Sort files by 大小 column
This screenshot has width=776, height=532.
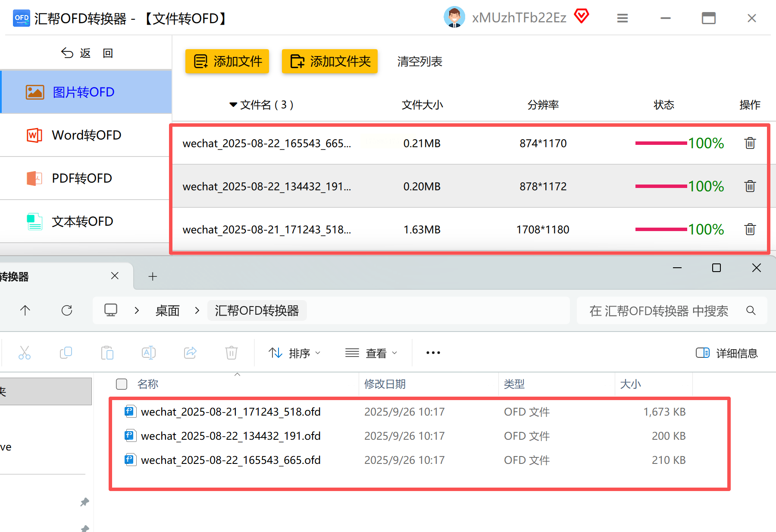click(x=631, y=384)
